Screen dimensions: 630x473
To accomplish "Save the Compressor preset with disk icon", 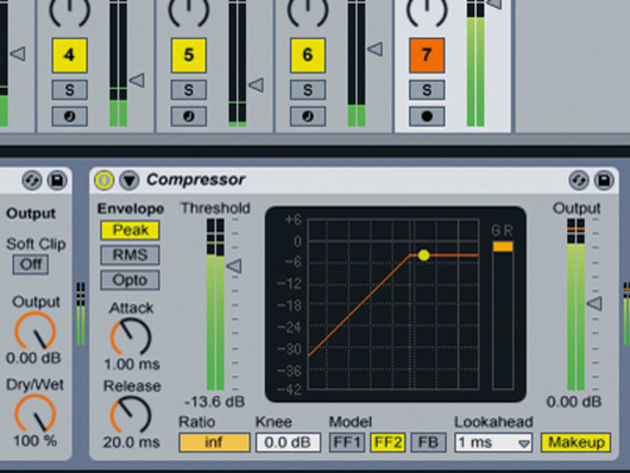I will coord(604,180).
